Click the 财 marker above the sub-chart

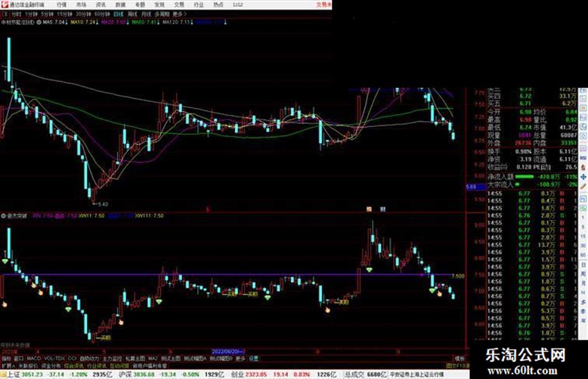(382, 209)
